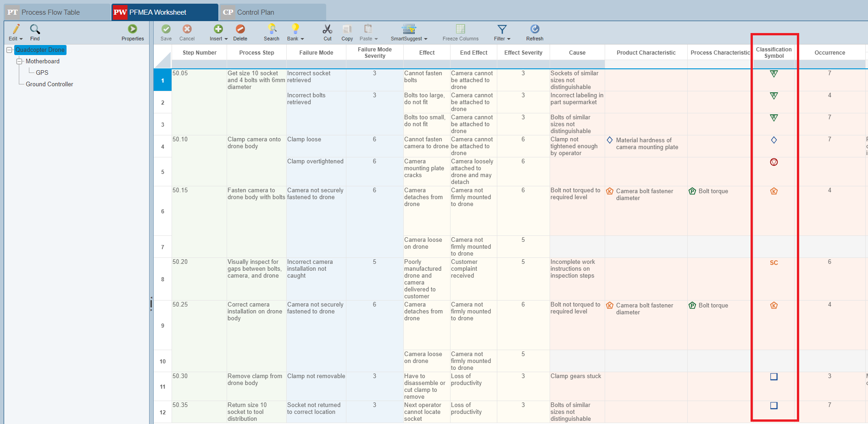Paste copied content

(368, 32)
